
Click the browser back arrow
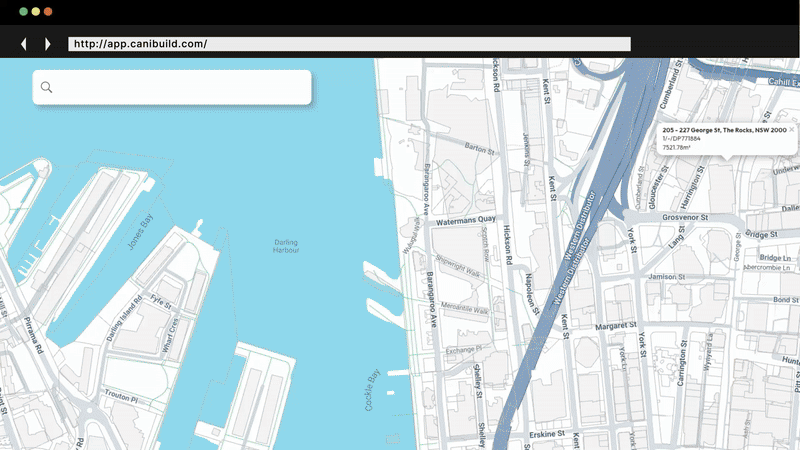click(23, 44)
